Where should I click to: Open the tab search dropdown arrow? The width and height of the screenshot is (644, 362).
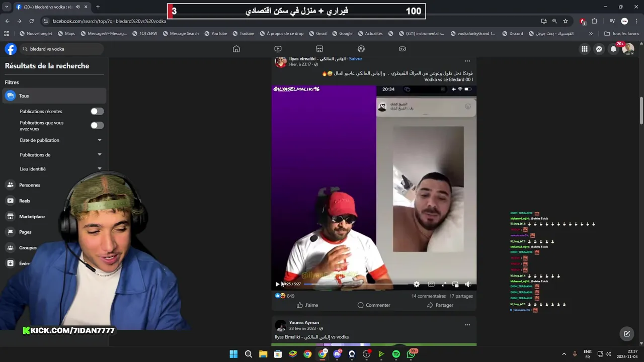pyautogui.click(x=6, y=7)
